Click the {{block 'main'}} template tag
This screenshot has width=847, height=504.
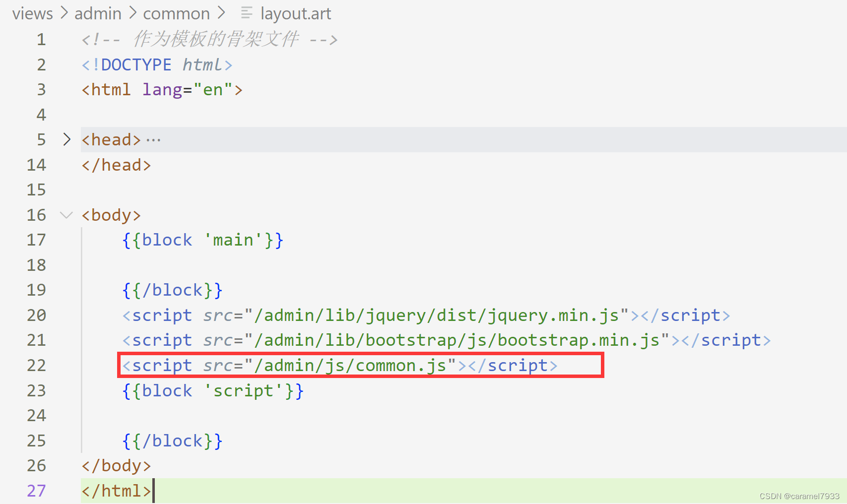[203, 240]
